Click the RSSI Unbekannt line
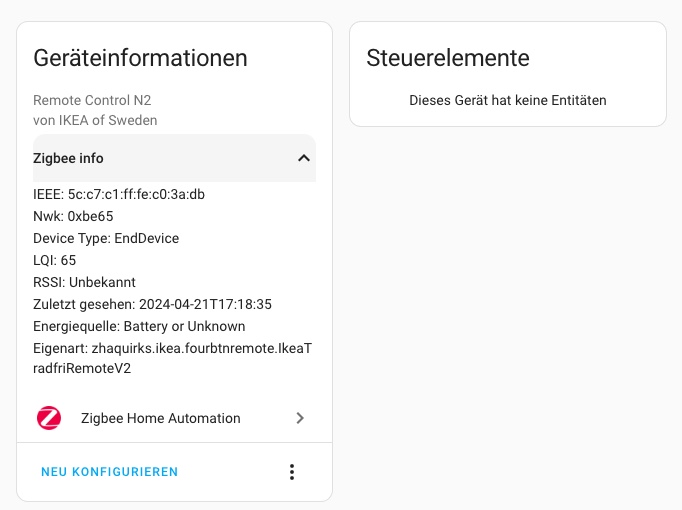The height and width of the screenshot is (510, 682). [84, 282]
